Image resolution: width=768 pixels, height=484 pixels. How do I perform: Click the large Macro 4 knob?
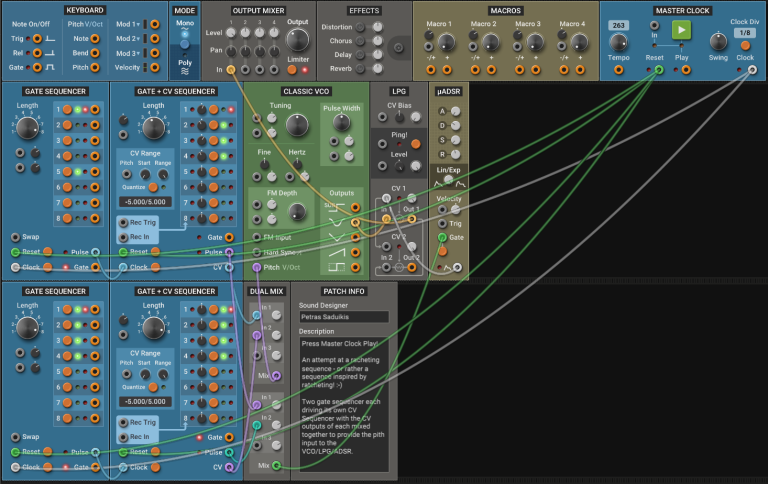[x=579, y=43]
